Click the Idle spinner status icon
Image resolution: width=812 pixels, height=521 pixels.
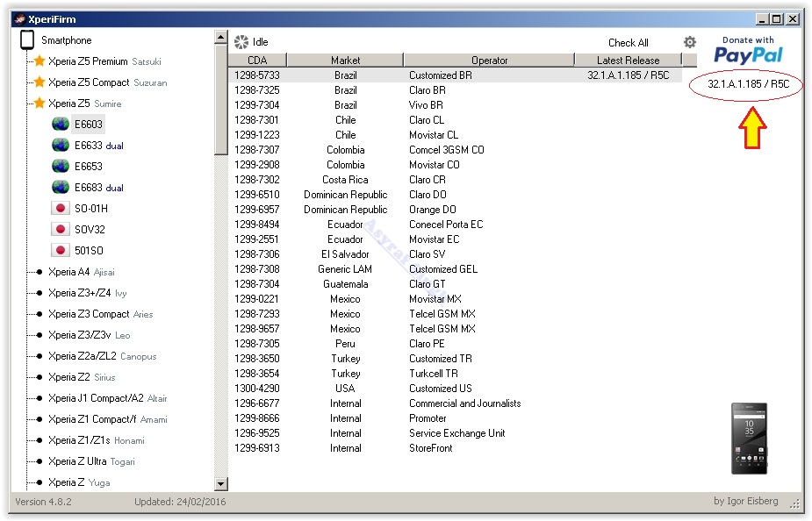click(241, 42)
